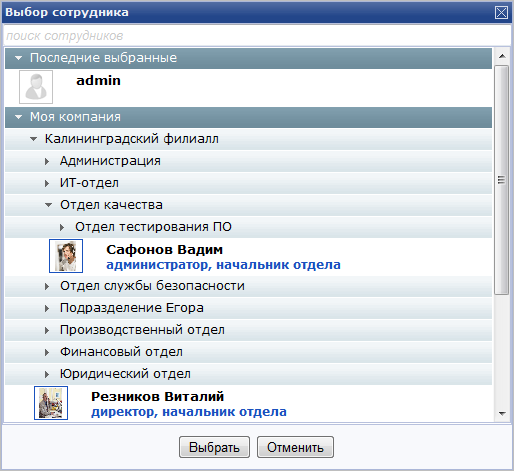Image resolution: width=514 pixels, height=471 pixels.
Task: Collapse the Последние выбранные section
Action: tap(19, 58)
